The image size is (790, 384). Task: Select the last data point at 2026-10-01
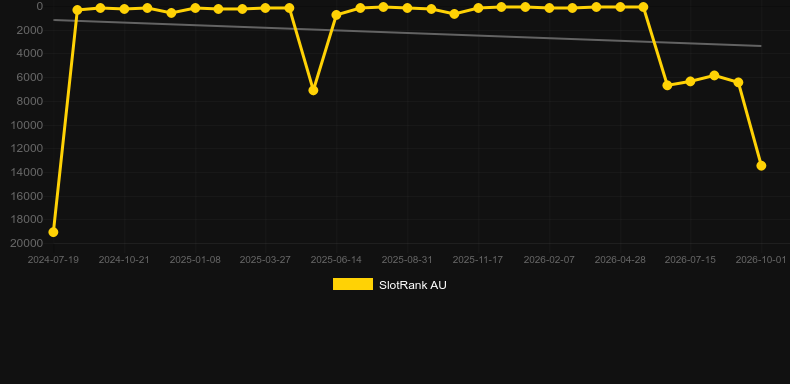pos(761,166)
